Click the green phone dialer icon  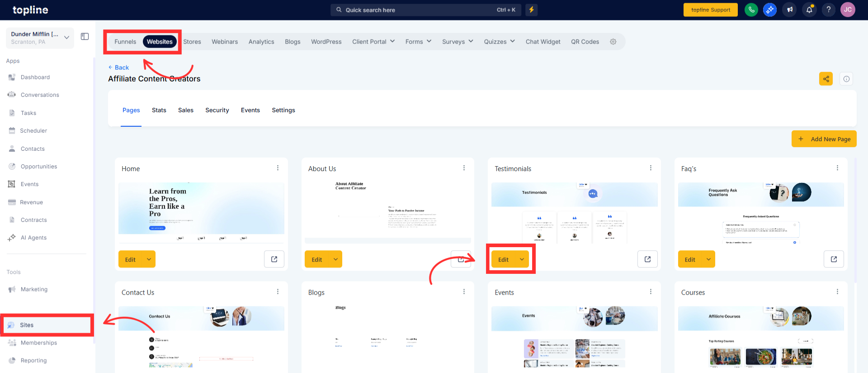pos(751,10)
